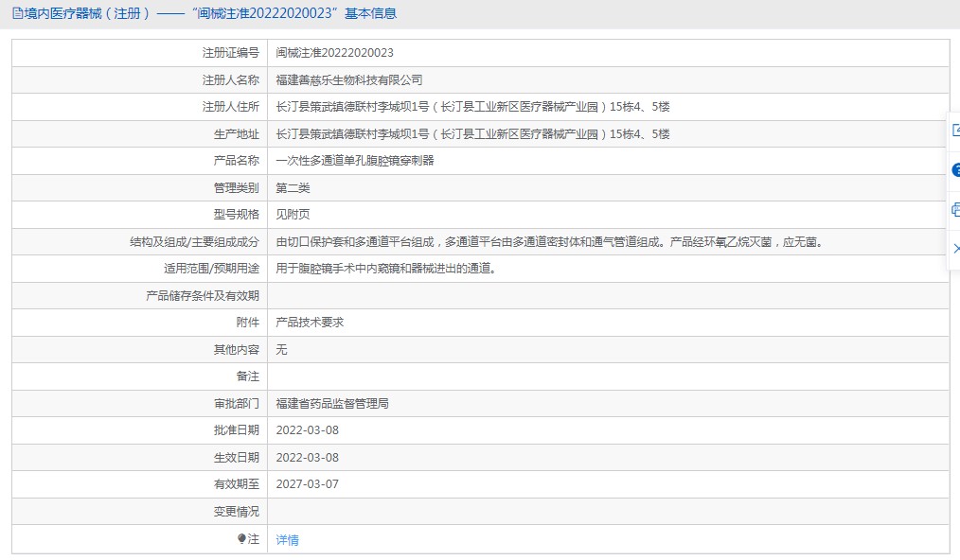Click the expiry date 2027-03-07

click(x=308, y=483)
